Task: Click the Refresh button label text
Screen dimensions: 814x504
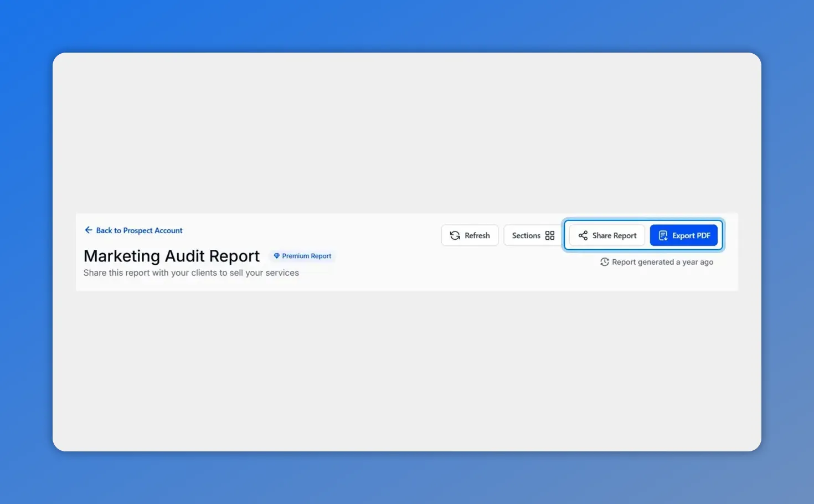Action: (x=477, y=235)
